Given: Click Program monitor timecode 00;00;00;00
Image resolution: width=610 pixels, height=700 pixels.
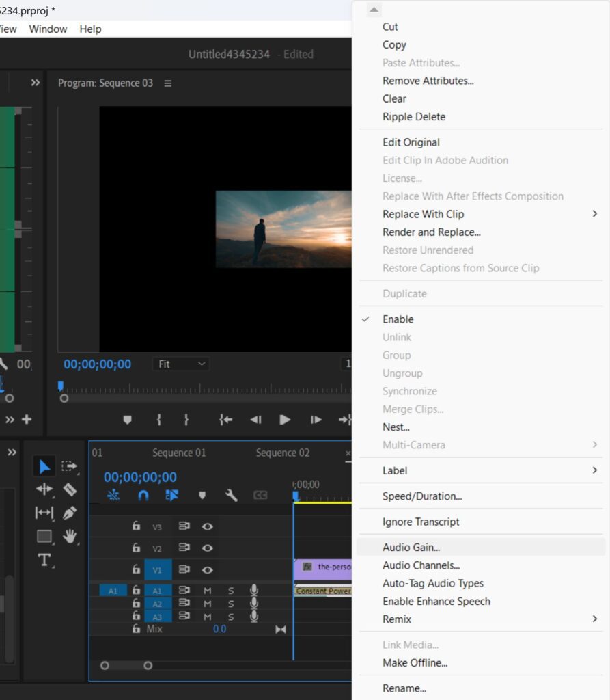Looking at the screenshot, I should 97,364.
